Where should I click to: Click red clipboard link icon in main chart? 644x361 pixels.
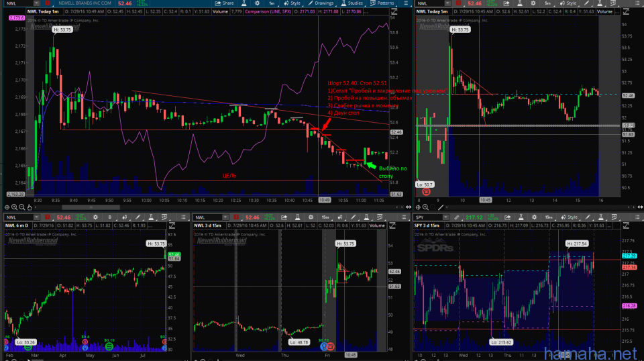48,3
